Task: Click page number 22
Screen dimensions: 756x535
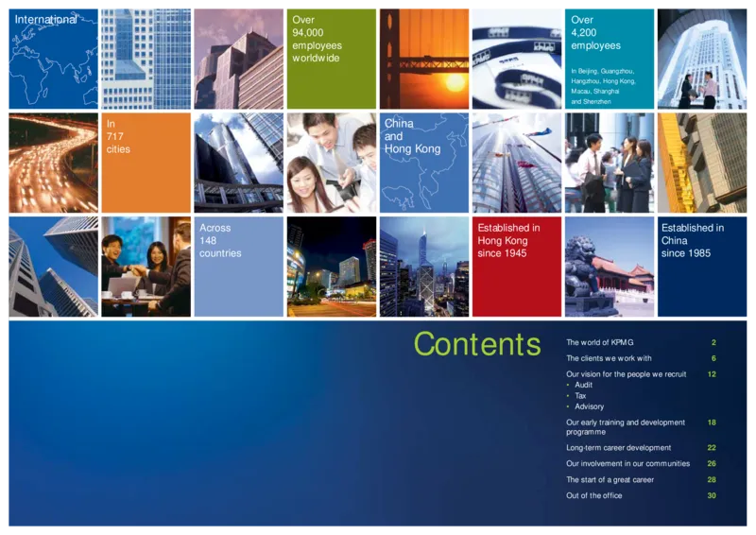Action: [712, 448]
